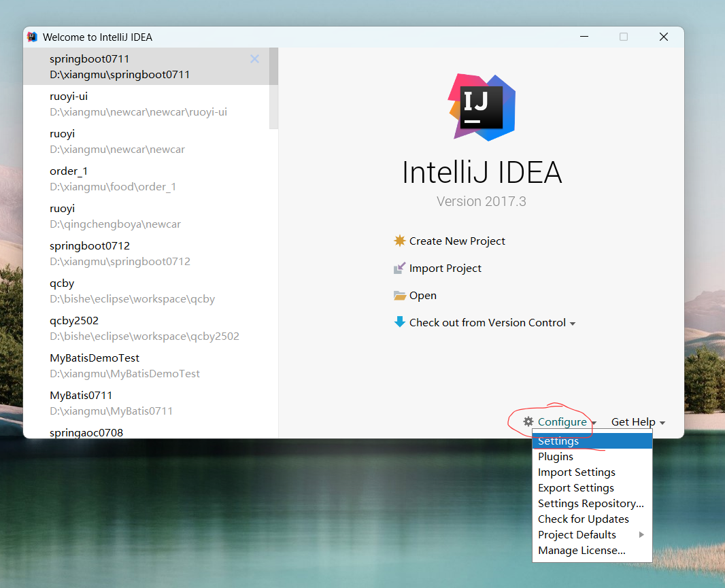
Task: Expand the Project Defaults submenu arrow
Action: pos(641,535)
